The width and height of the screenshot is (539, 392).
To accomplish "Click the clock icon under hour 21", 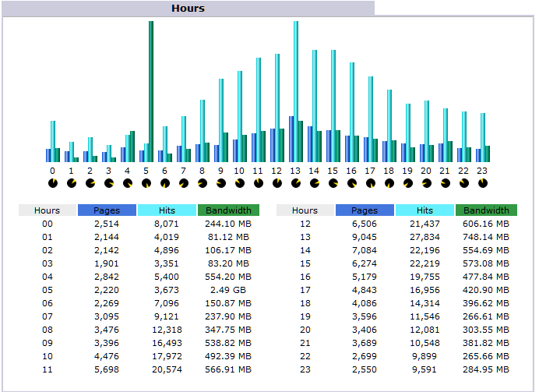I will click(446, 183).
